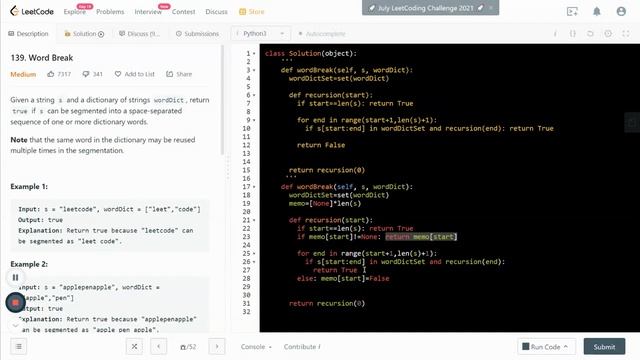Open the 341 comments icon

click(x=93, y=74)
